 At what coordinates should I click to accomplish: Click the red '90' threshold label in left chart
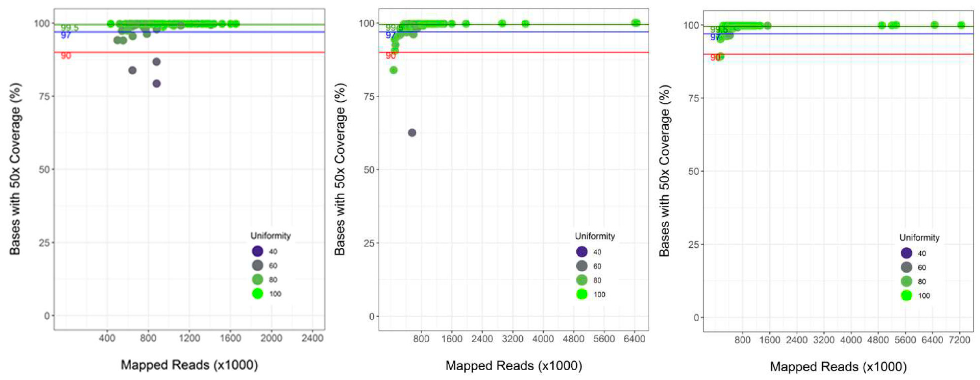coord(66,56)
